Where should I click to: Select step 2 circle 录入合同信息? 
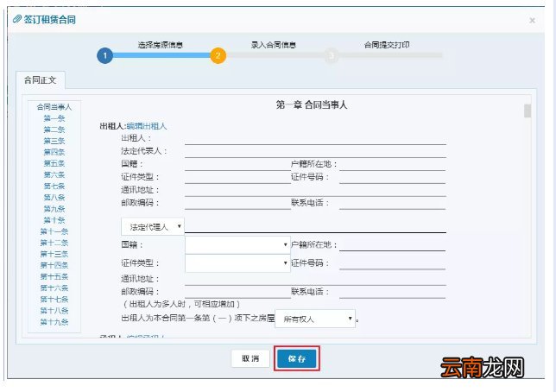point(218,56)
